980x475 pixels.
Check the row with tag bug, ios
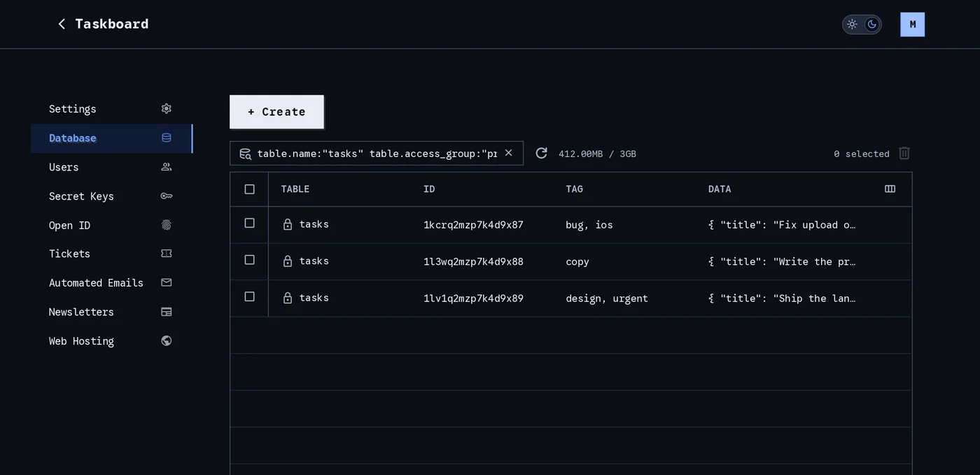point(249,223)
